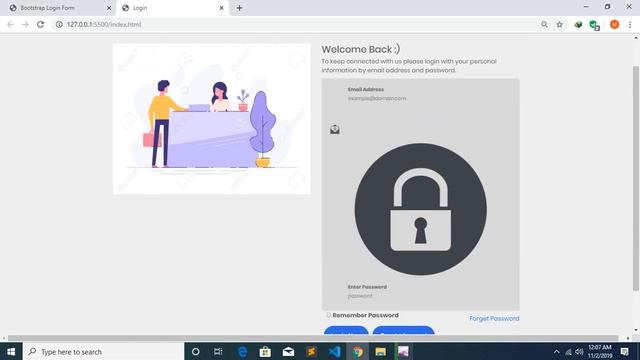This screenshot has height=360, width=640.
Task: Open Visual Studio Code from the taskbar
Action: click(x=335, y=351)
